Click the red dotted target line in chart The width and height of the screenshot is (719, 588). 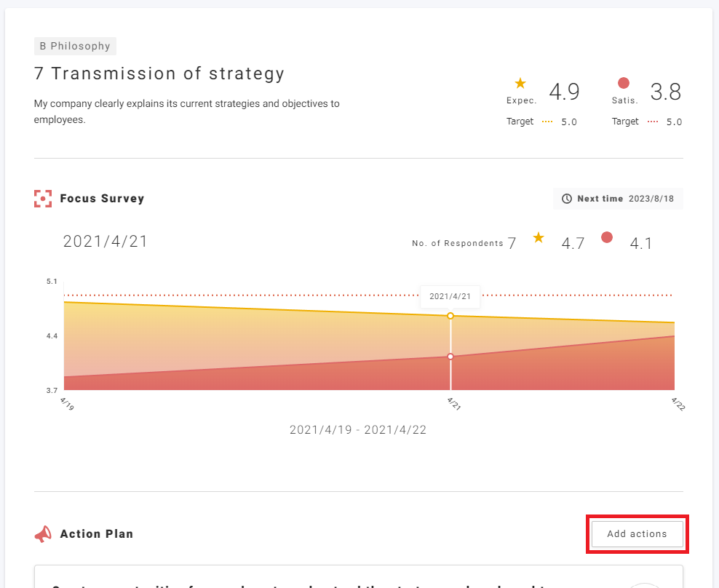point(218,295)
